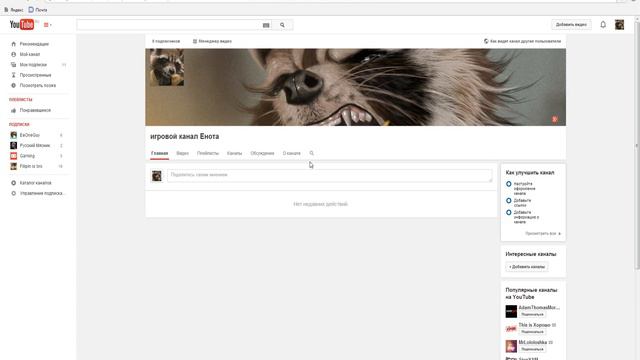Select the Главная channel tab
The height and width of the screenshot is (360, 640).
pos(159,153)
